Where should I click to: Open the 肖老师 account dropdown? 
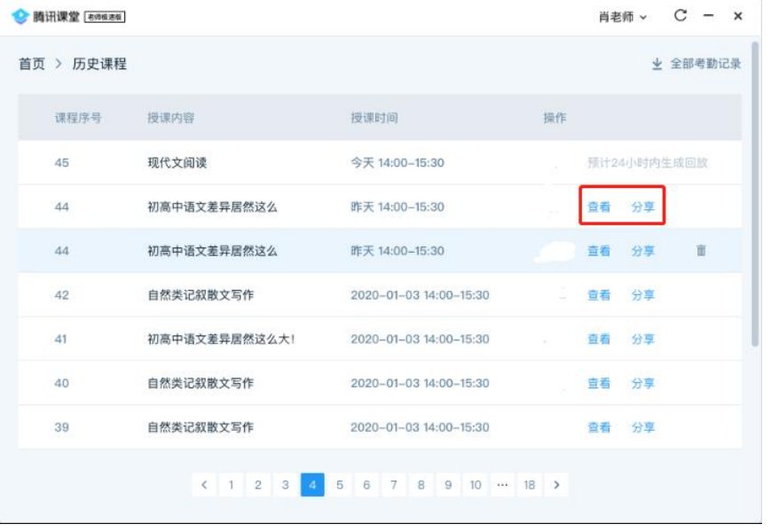click(623, 17)
